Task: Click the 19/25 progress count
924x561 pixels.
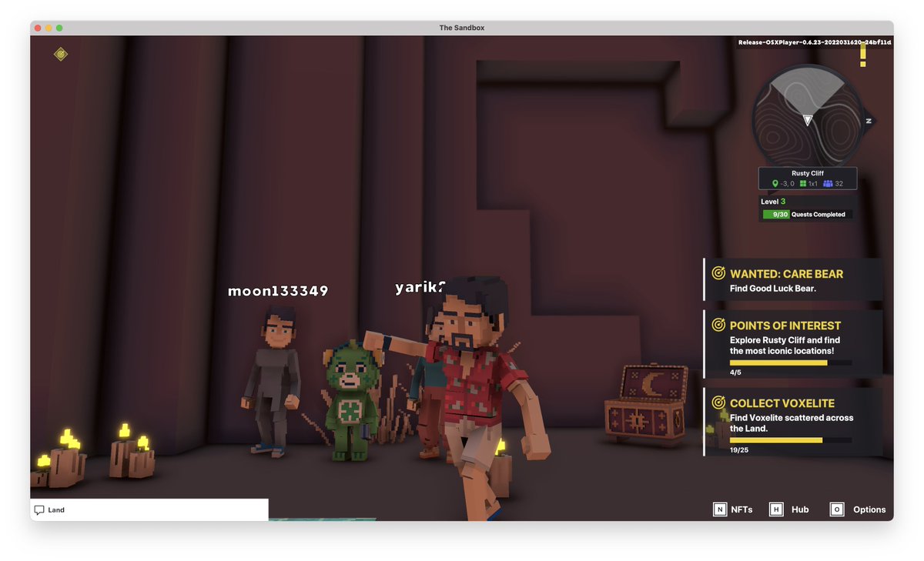Action: [739, 450]
